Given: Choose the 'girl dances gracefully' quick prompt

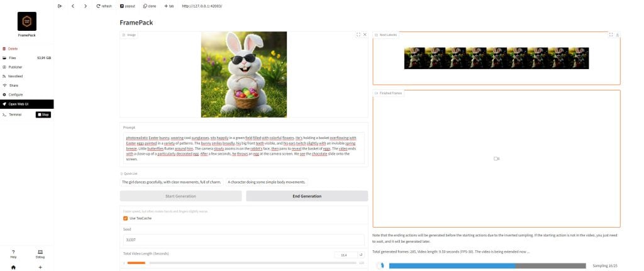Looking at the screenshot, I should (x=172, y=182).
